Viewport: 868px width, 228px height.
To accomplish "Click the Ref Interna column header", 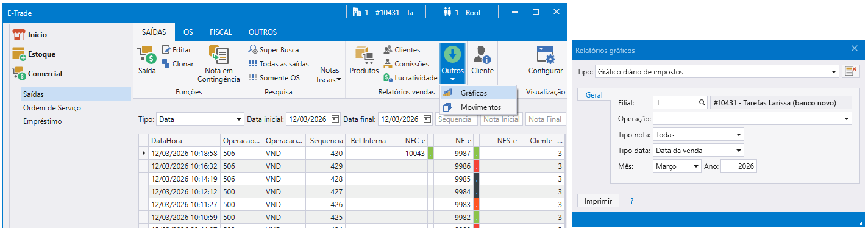I will (x=366, y=140).
